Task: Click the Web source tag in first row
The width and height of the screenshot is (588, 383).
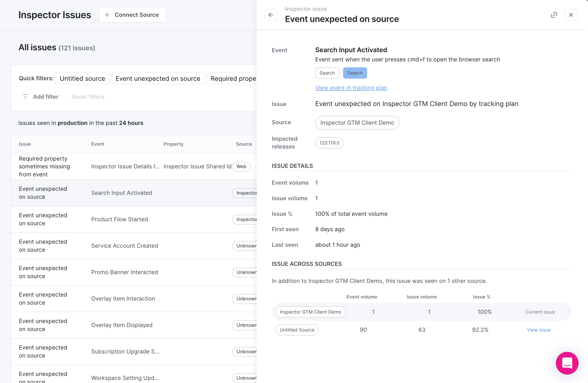Action: [x=241, y=166]
